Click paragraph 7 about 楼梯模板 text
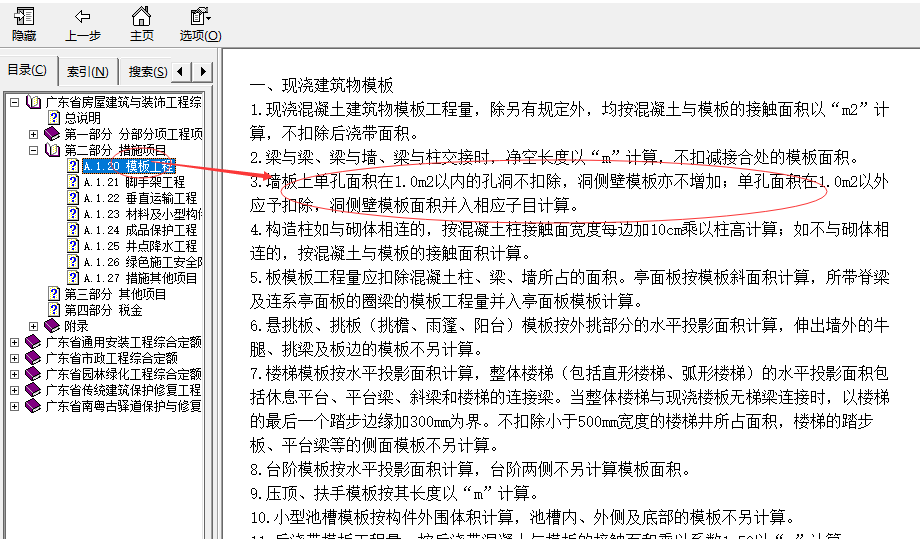This screenshot has width=920, height=539. (569, 409)
